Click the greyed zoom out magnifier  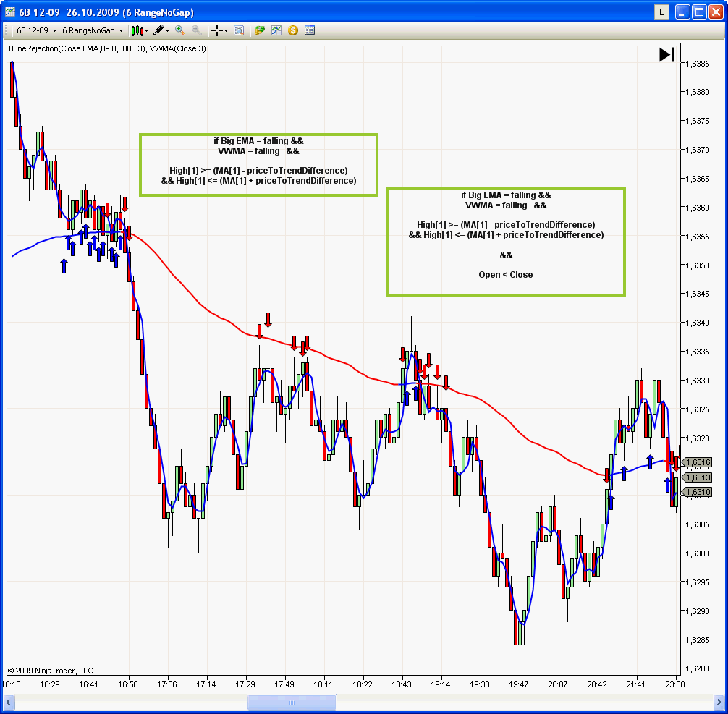(197, 30)
